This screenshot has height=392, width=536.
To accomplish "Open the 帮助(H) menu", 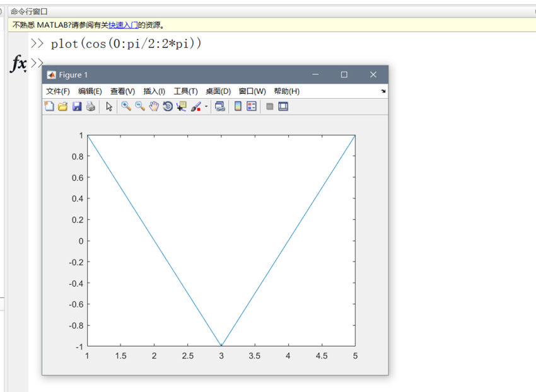I will [287, 91].
